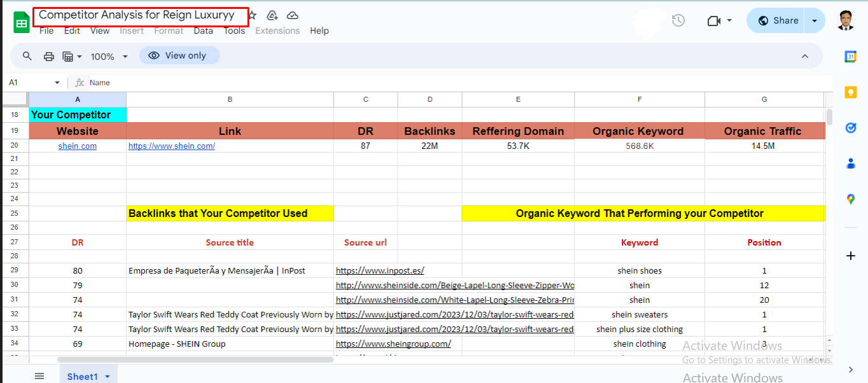
Task: Collapse the toolbar with the up chevron
Action: pos(805,56)
